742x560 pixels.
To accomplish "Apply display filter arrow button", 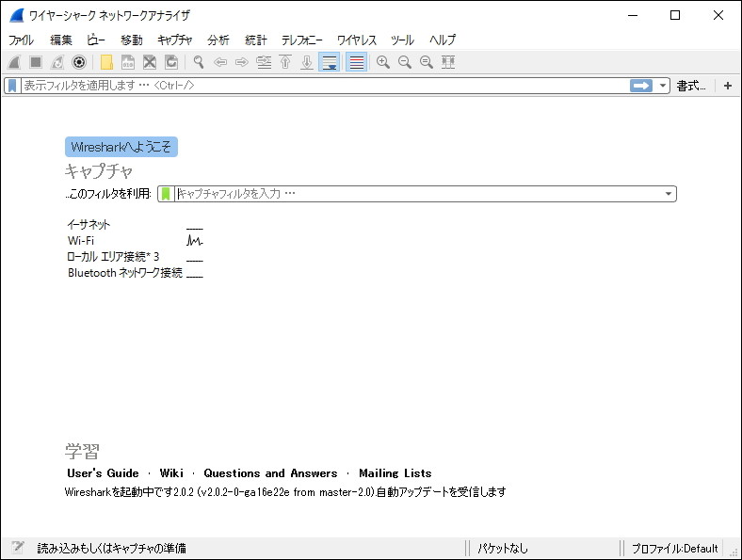I will click(x=641, y=86).
